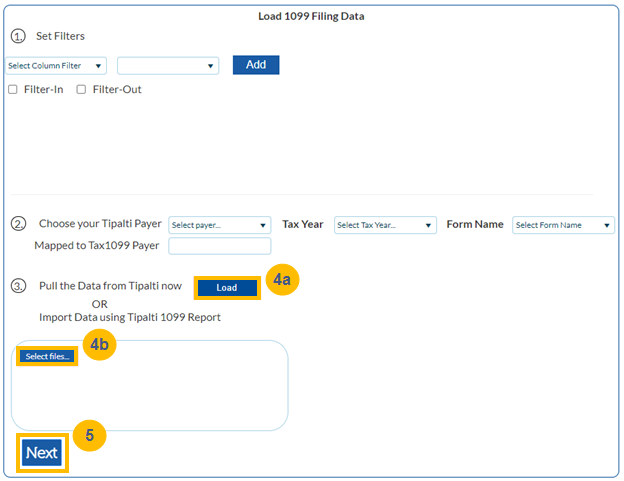Screen dimensions: 624x481
Task: Tick the Filter-Out checkbox
Action: 81,89
